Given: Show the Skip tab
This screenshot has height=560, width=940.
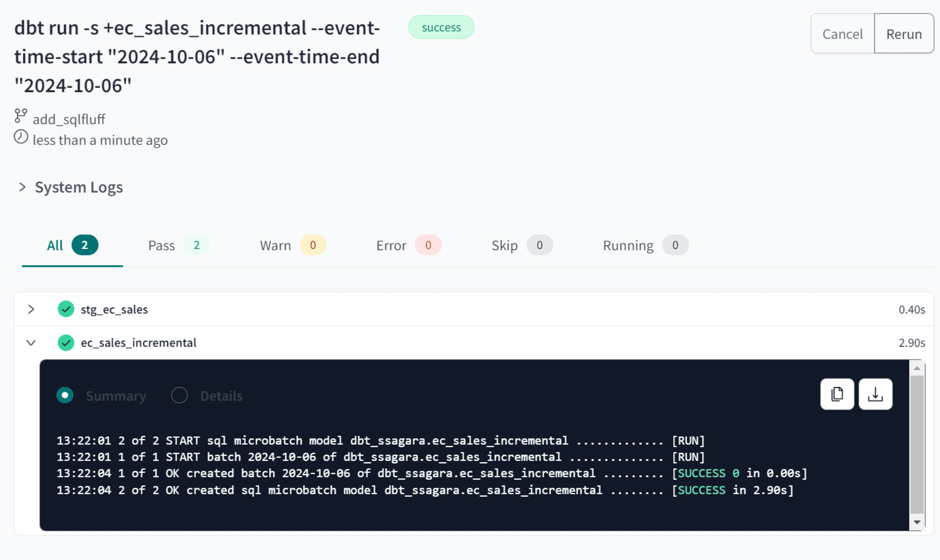Looking at the screenshot, I should [x=522, y=245].
